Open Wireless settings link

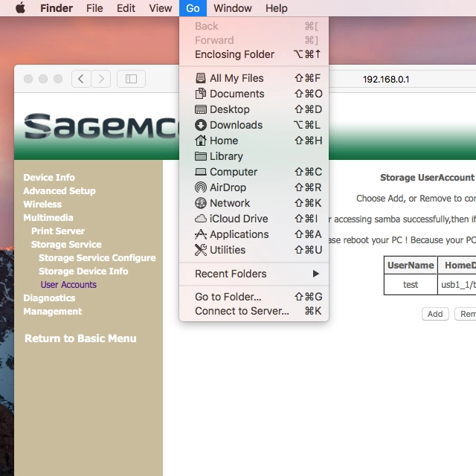click(42, 204)
